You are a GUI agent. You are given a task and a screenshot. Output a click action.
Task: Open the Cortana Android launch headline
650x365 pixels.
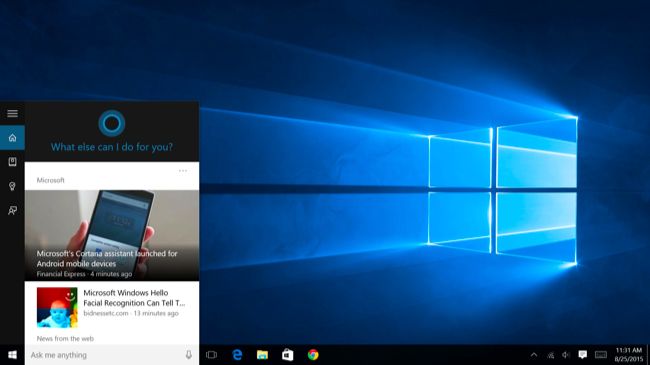107,258
